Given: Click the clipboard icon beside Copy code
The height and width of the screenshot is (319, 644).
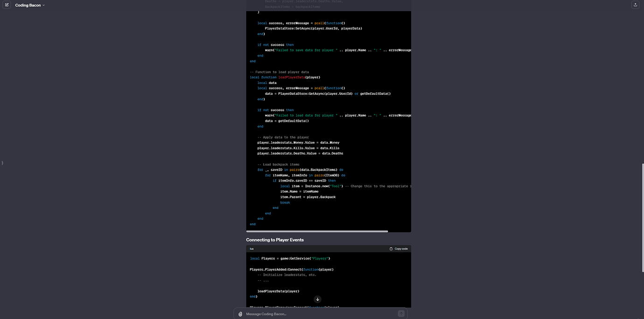Looking at the screenshot, I should (391, 249).
